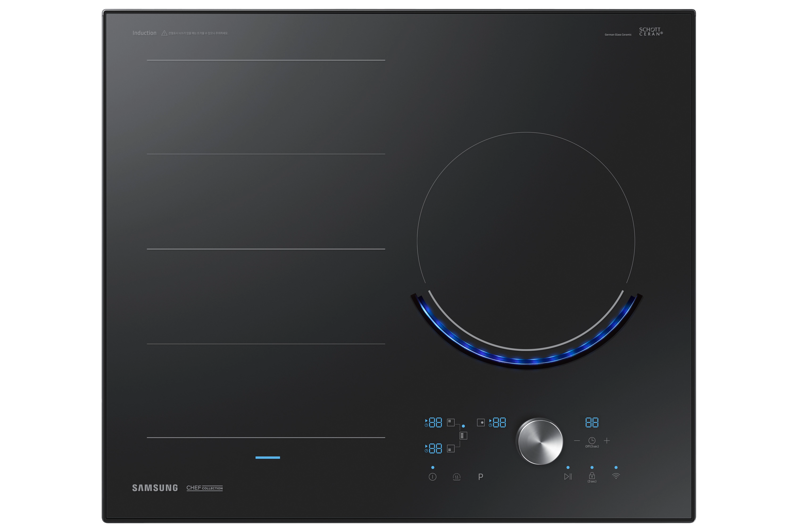Tap the Samsung logo
798x532 pixels.
tap(155, 488)
